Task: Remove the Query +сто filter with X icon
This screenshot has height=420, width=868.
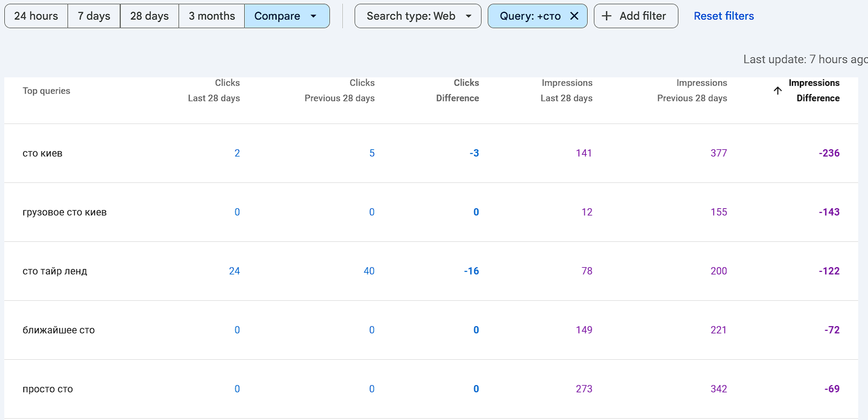Action: (574, 16)
